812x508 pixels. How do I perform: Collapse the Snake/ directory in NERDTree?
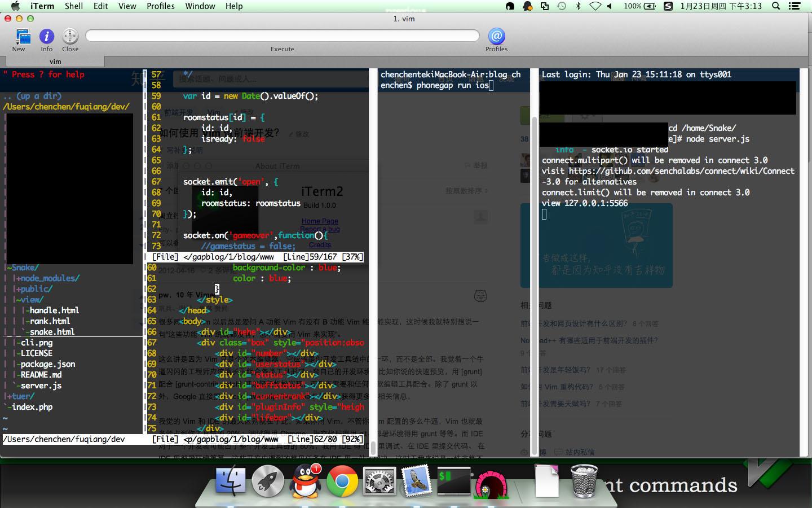tap(23, 268)
